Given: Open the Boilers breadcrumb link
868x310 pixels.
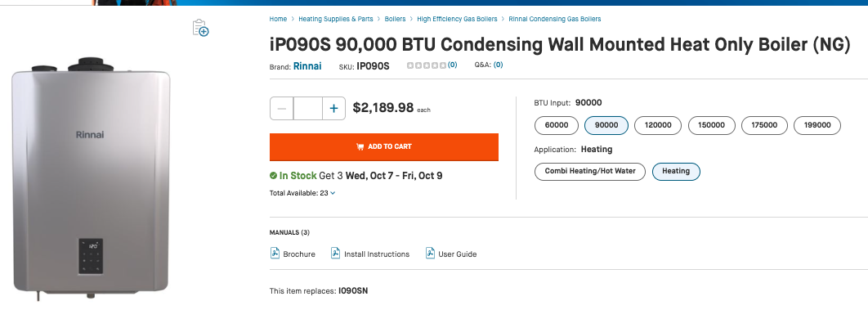Looking at the screenshot, I should 396,19.
